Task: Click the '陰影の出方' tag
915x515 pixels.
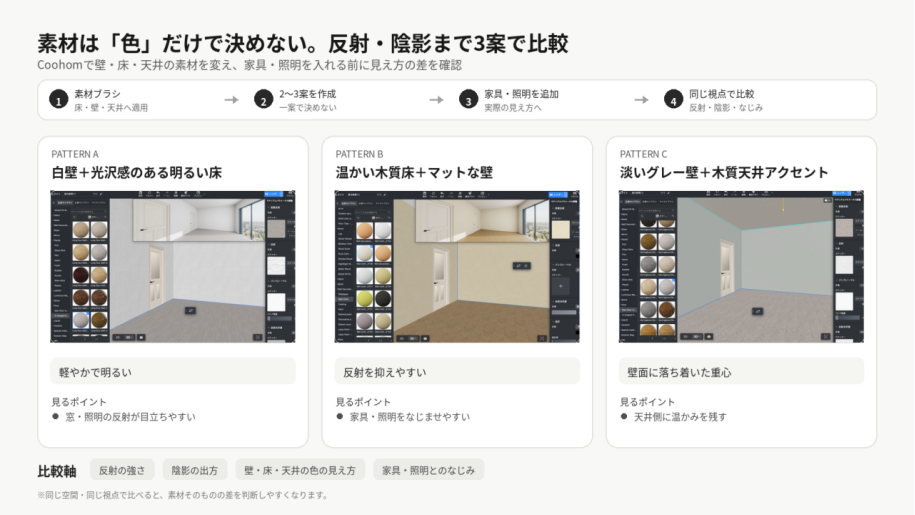Action: click(195, 470)
